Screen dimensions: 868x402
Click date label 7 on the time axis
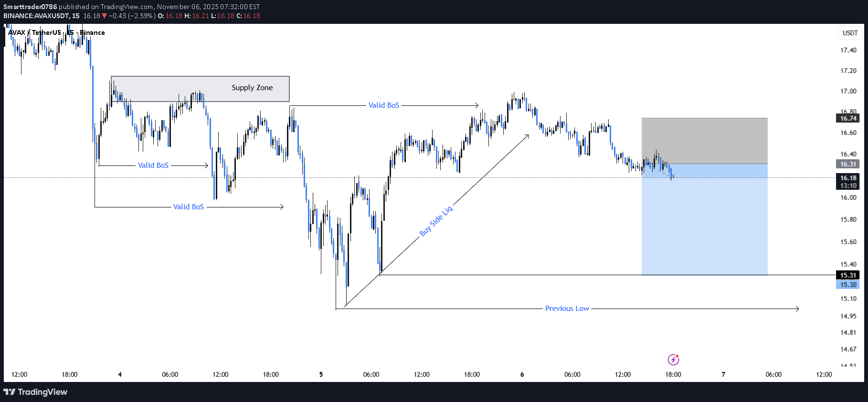(723, 374)
